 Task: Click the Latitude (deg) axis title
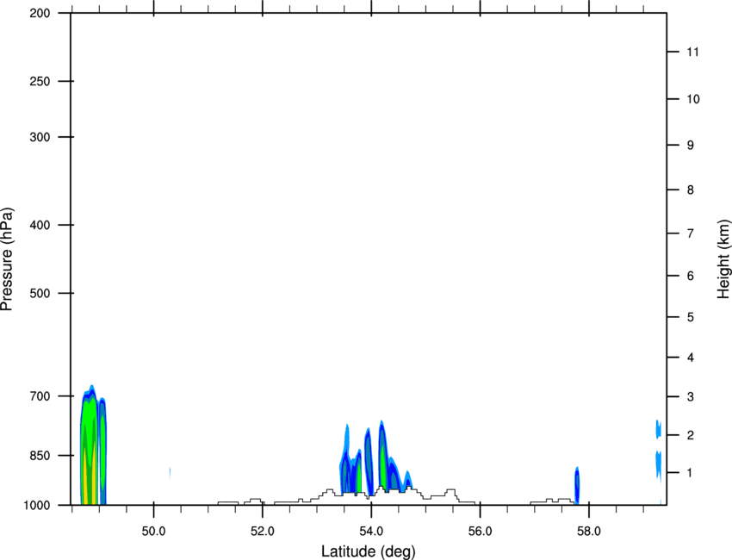[369, 551]
